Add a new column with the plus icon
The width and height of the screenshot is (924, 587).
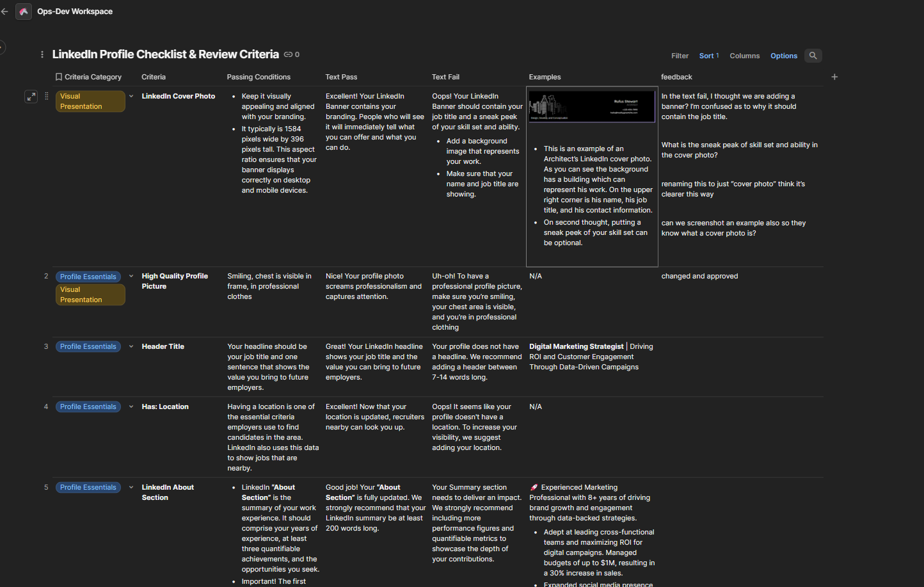pyautogui.click(x=834, y=77)
